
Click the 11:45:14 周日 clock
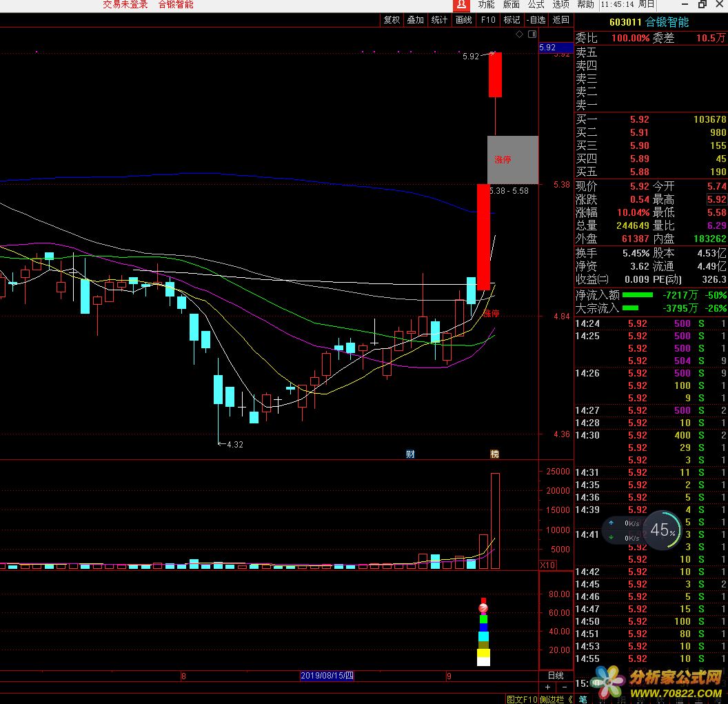[627, 5]
